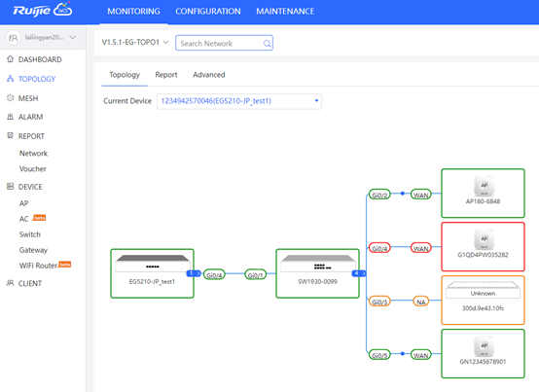Open the CONFIGURATION top menu

[x=208, y=12]
